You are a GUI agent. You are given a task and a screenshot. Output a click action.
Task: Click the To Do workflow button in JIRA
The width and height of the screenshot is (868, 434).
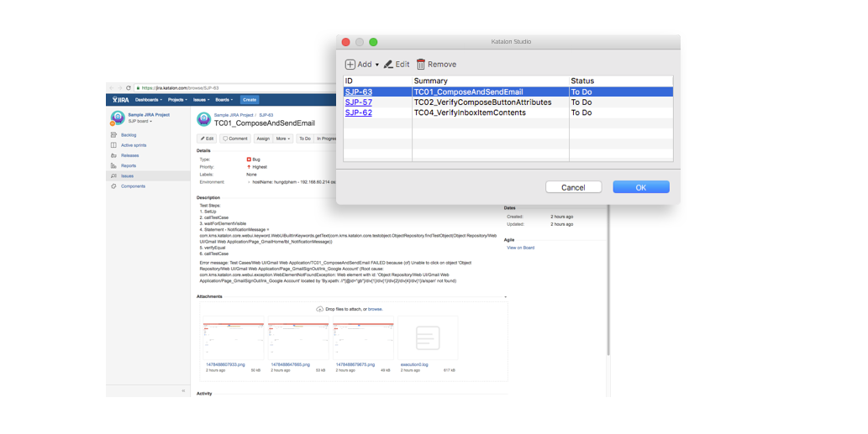point(305,139)
